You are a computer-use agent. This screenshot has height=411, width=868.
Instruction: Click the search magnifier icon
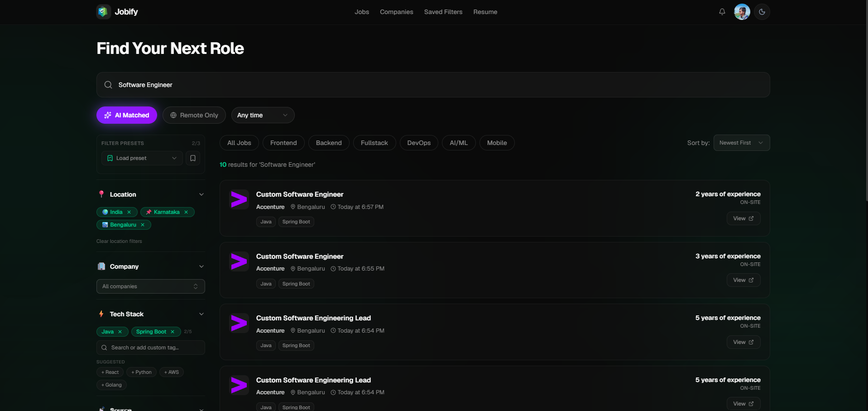tap(108, 85)
